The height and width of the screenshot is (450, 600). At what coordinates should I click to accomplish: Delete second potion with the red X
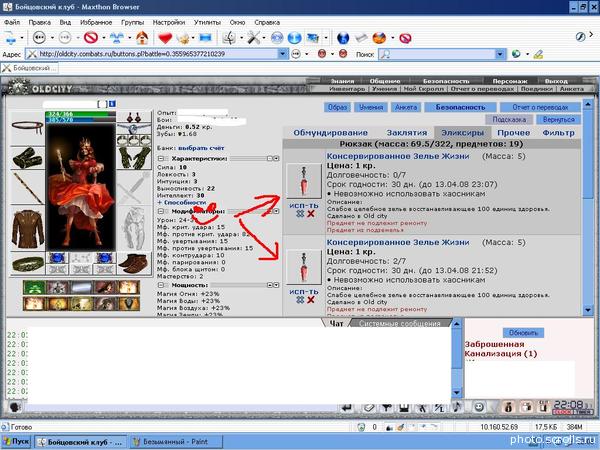click(x=311, y=300)
